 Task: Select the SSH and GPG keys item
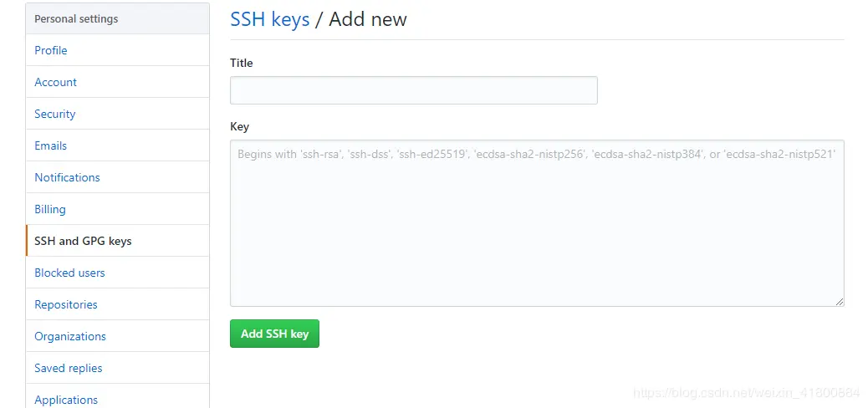pyautogui.click(x=117, y=241)
